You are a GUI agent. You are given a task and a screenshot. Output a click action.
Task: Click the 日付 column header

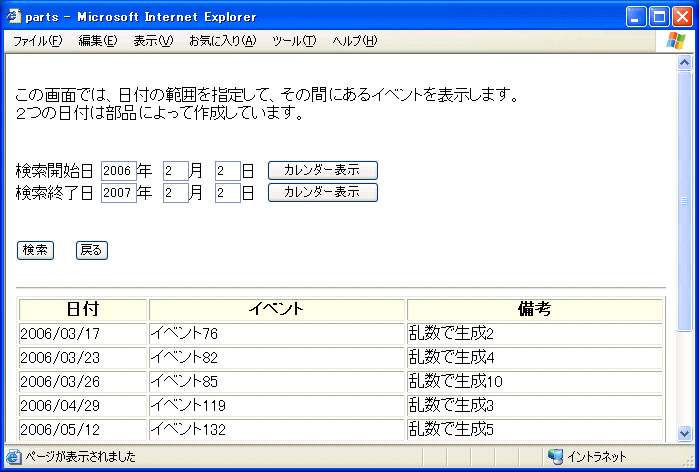click(83, 309)
